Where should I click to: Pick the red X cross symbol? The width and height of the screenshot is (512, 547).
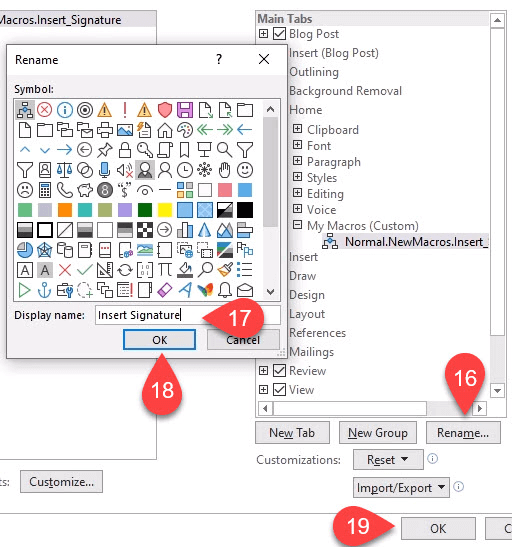[65, 270]
